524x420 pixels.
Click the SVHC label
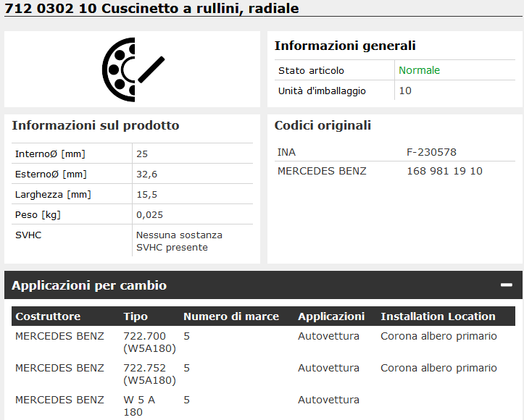pyautogui.click(x=28, y=235)
